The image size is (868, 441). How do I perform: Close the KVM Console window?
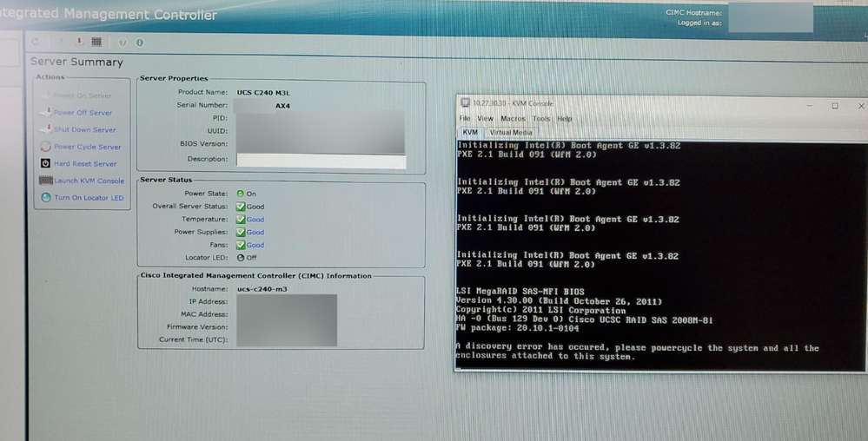pos(861,105)
